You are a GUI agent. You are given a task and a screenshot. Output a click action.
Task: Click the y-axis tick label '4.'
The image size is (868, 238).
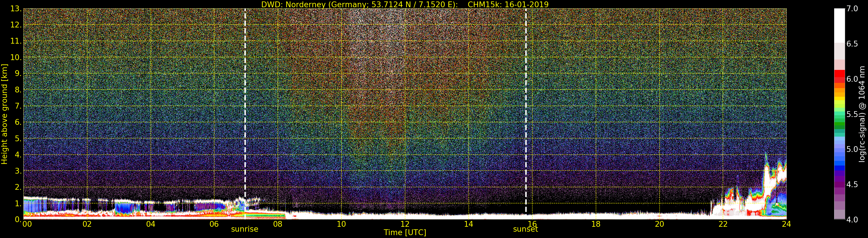18,155
